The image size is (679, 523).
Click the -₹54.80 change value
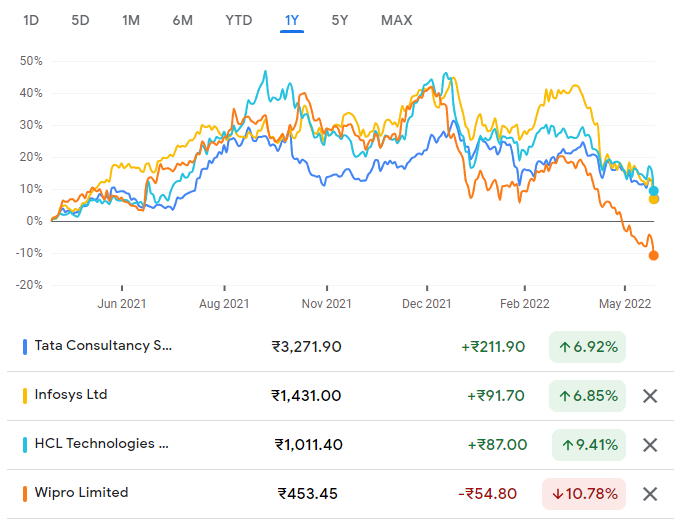click(x=488, y=494)
